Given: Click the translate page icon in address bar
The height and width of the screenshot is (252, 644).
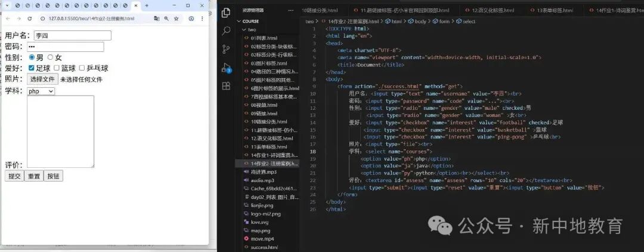Looking at the screenshot, I should (156, 19).
